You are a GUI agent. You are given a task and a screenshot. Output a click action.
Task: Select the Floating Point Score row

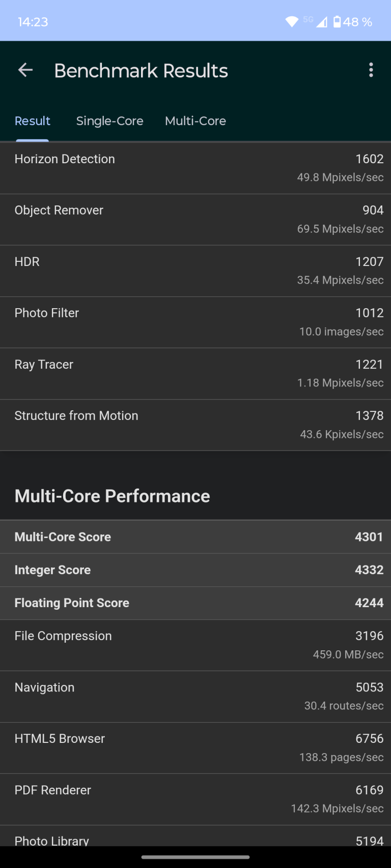(195, 603)
